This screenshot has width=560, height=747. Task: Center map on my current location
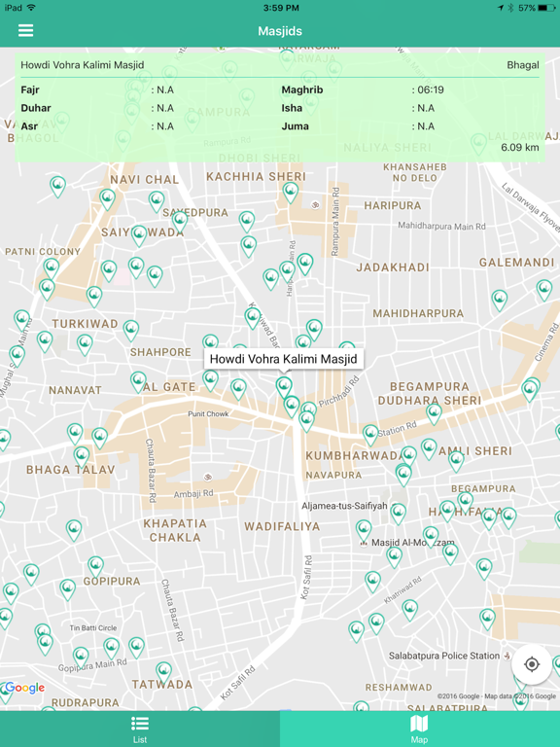point(532,664)
